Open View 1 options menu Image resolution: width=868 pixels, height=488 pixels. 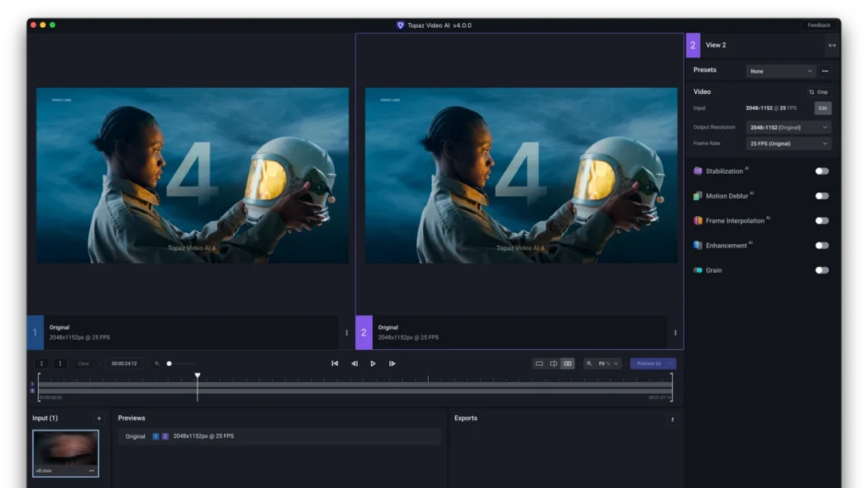pyautogui.click(x=347, y=332)
